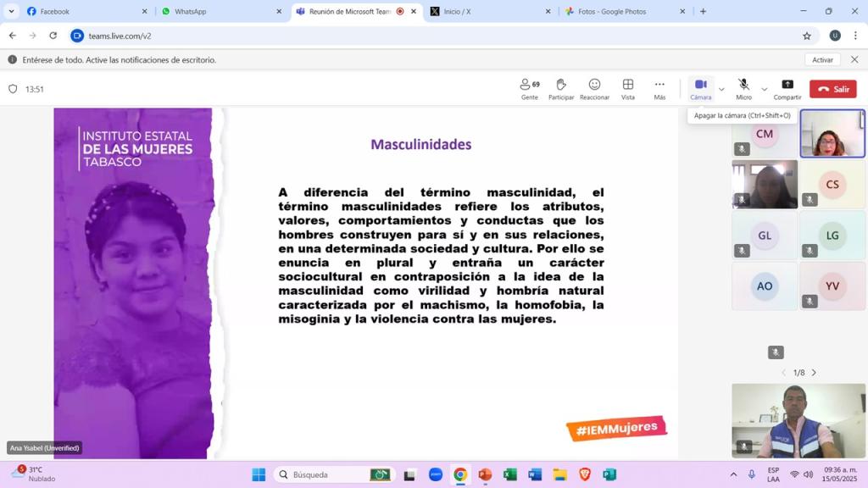
Task: Click Activar to enable notifications
Action: point(822,60)
